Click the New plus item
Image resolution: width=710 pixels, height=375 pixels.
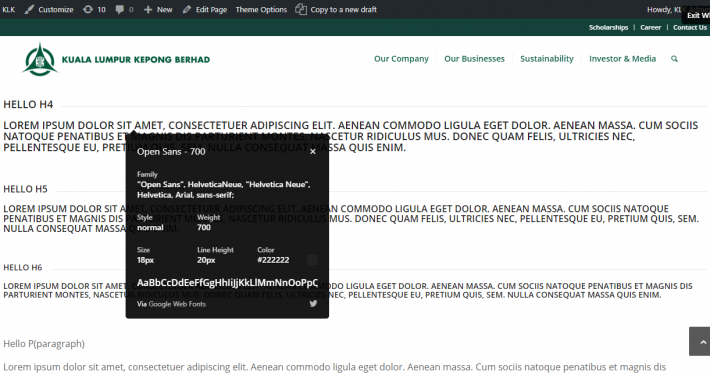coord(158,10)
